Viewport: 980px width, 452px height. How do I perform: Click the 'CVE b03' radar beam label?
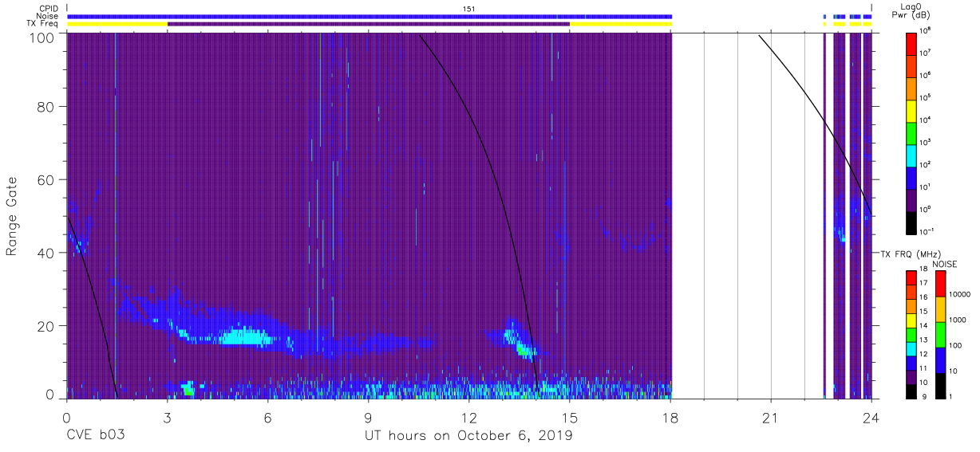(x=95, y=436)
